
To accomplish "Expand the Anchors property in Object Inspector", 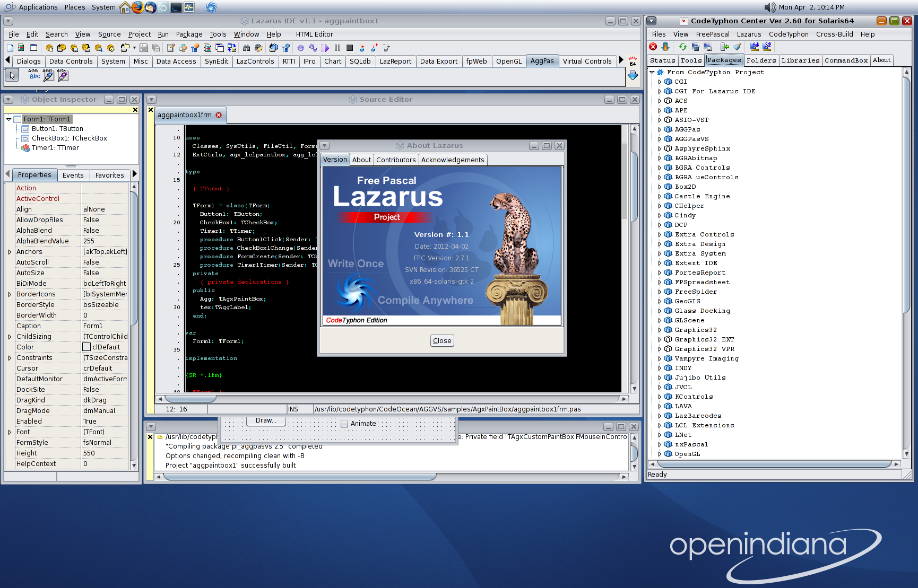I will (10, 252).
